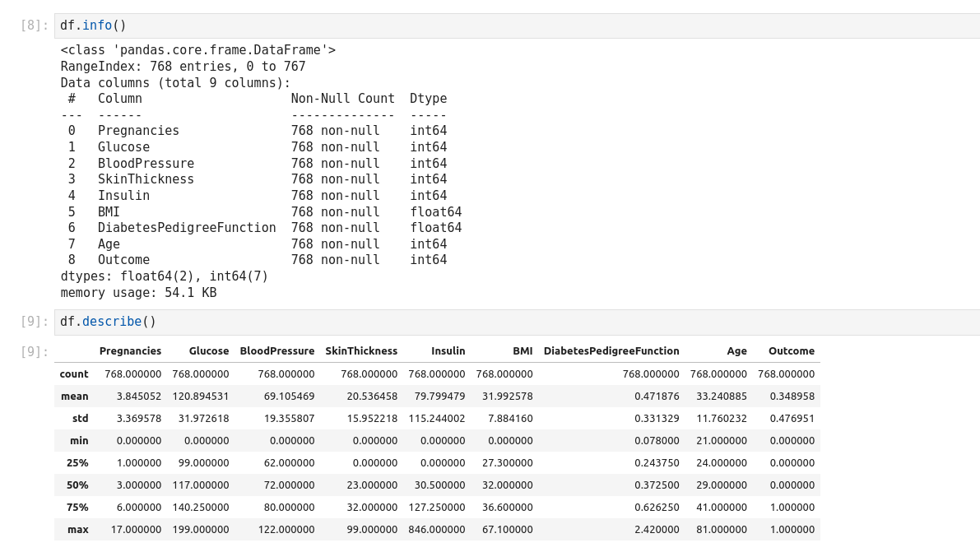Click the 'memory usage: 54.1 KB' output line
Image resolution: width=980 pixels, height=552 pixels.
138,293
